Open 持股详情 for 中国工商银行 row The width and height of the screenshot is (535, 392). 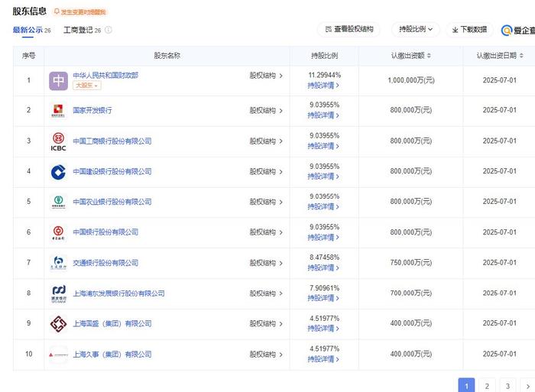[x=323, y=146]
